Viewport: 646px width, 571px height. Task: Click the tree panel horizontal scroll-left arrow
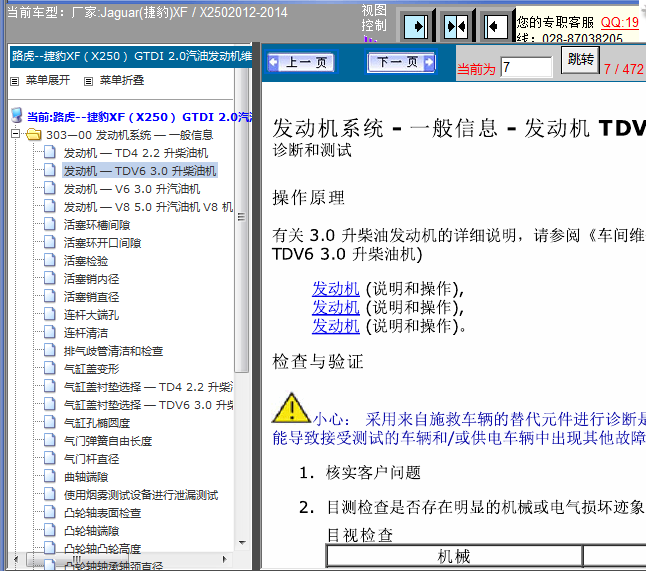(x=16, y=559)
